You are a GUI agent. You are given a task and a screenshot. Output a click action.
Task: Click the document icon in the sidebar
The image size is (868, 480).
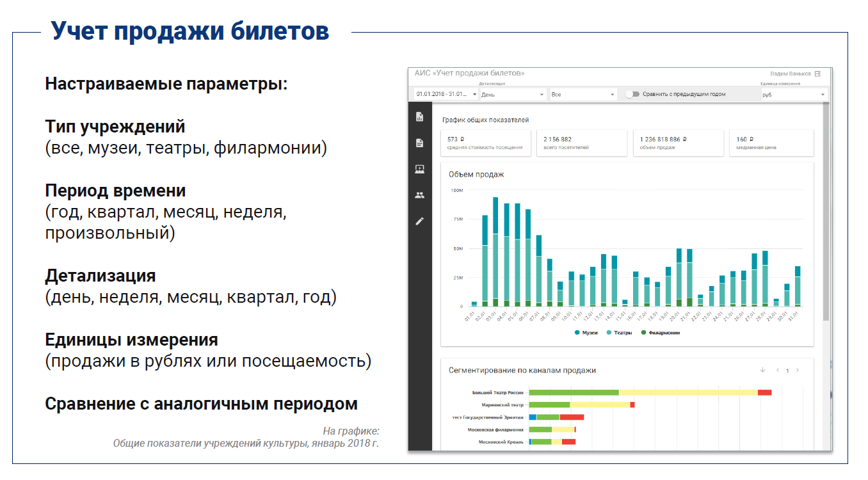[x=419, y=143]
